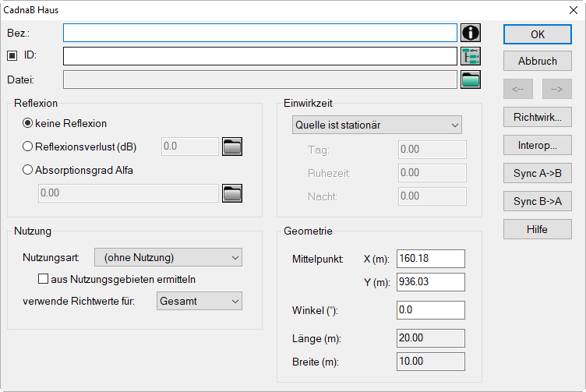
Task: Click the next arrow --> button
Action: click(557, 89)
